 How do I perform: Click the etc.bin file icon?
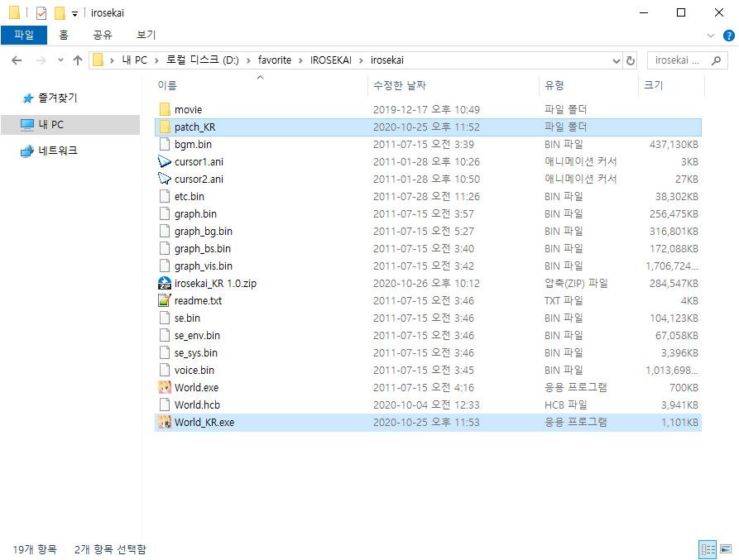point(165,196)
